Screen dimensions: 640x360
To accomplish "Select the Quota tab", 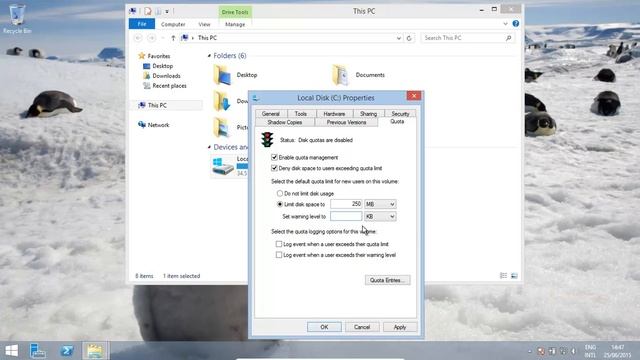I will 397,122.
